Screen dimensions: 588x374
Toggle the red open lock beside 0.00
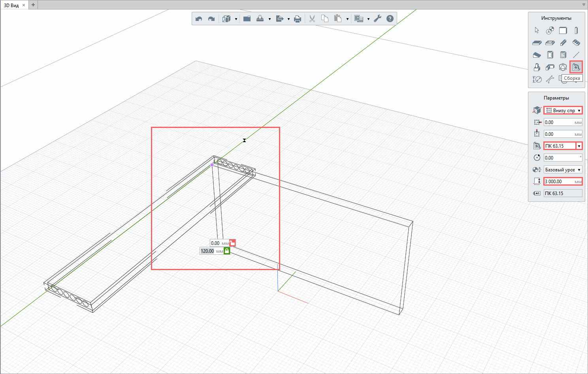point(233,243)
